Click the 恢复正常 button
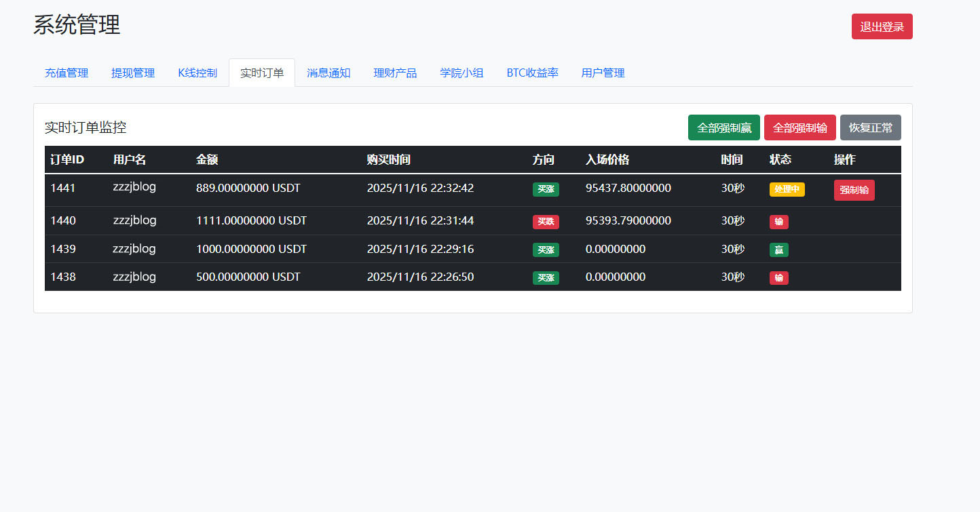This screenshot has height=512, width=980. pyautogui.click(x=871, y=127)
